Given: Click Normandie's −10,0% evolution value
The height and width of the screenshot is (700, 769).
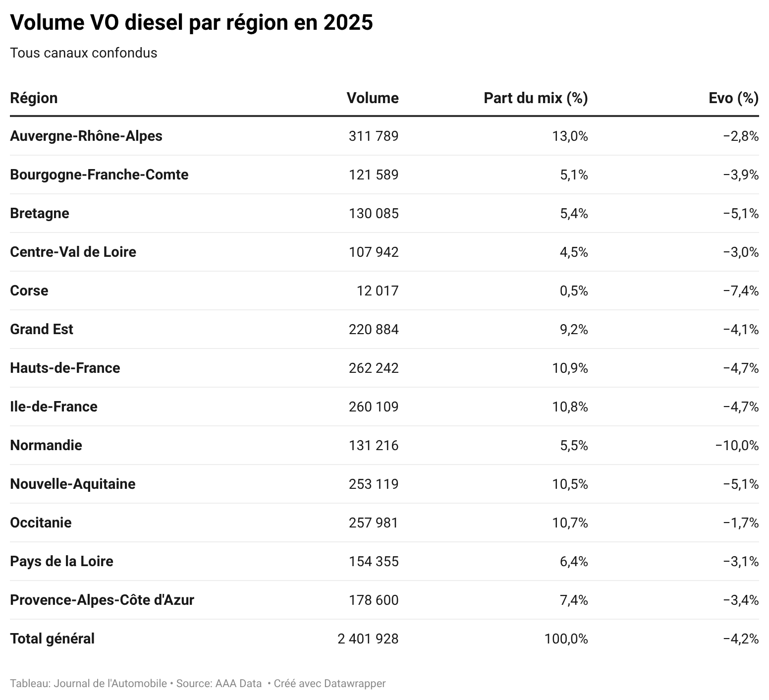Looking at the screenshot, I should pyautogui.click(x=737, y=445).
